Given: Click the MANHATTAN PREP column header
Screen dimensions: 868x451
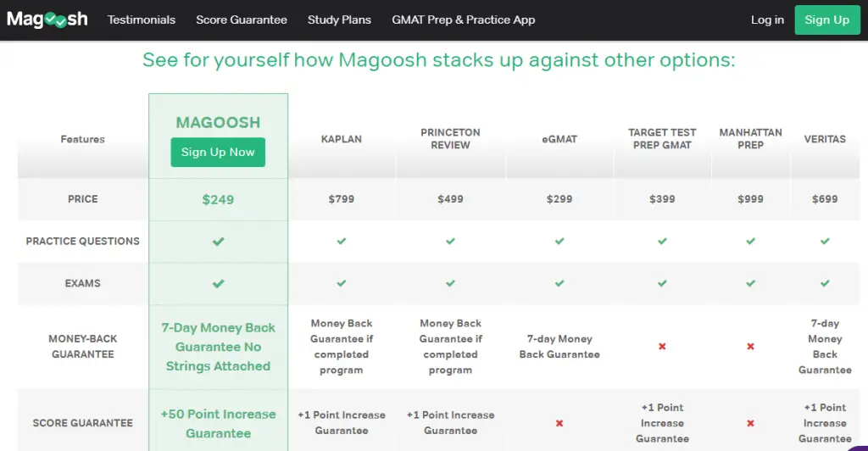Looking at the screenshot, I should [751, 139].
